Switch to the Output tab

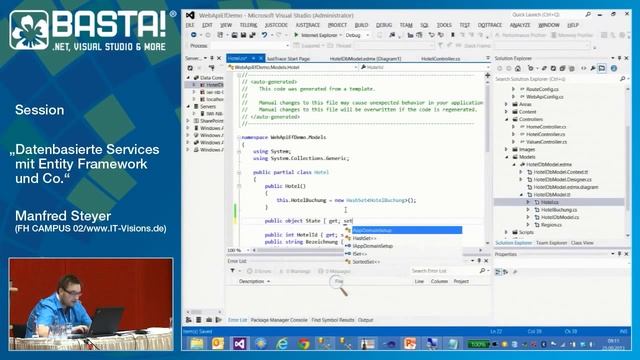coord(365,320)
